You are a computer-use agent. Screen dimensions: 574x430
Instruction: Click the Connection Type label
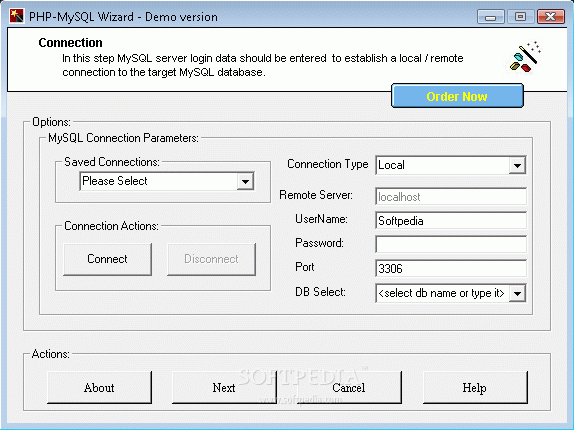(x=328, y=164)
